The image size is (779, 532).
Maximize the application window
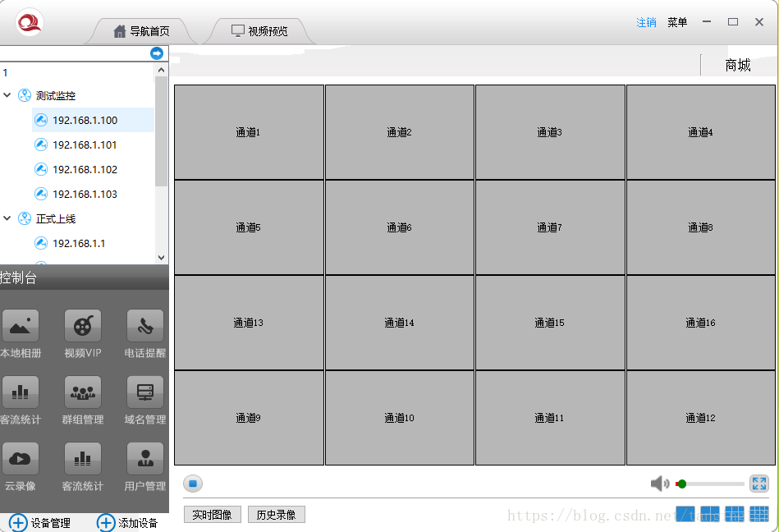click(x=733, y=22)
